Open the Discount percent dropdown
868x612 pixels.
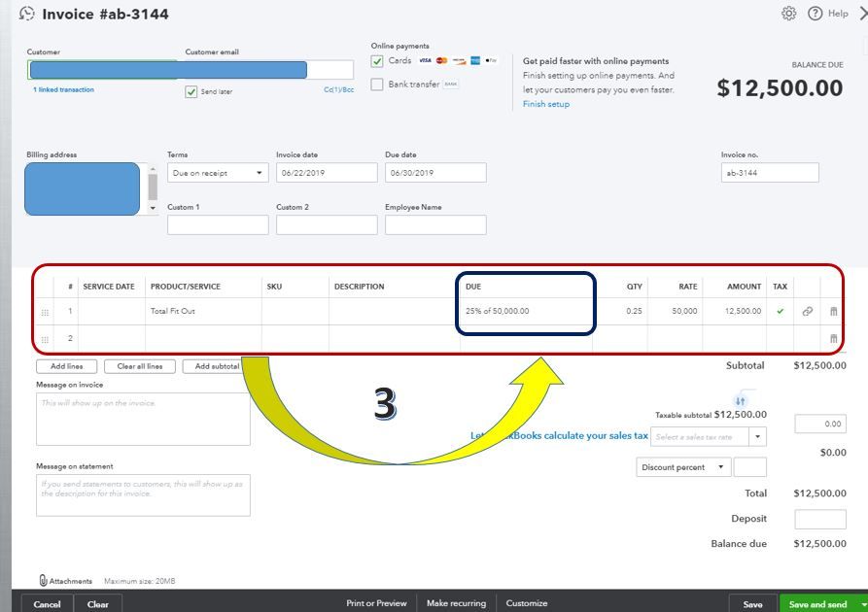pos(683,467)
